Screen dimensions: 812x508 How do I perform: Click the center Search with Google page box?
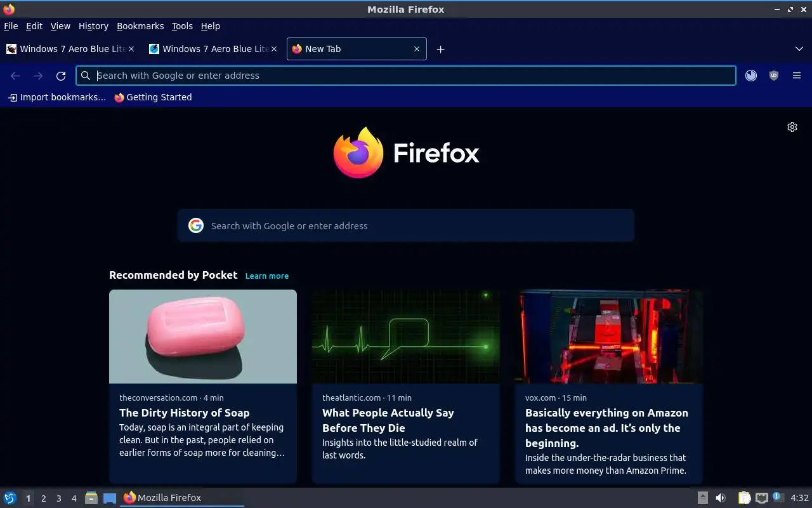click(x=406, y=225)
